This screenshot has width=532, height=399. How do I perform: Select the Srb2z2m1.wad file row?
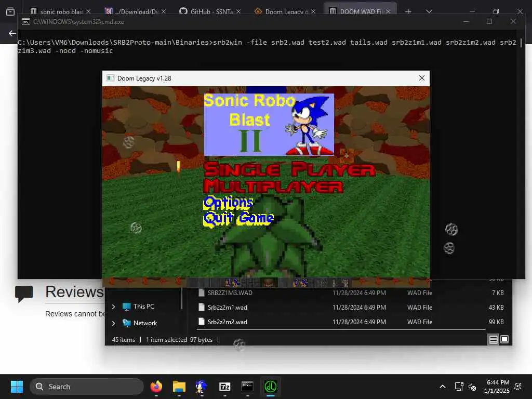[x=351, y=308]
